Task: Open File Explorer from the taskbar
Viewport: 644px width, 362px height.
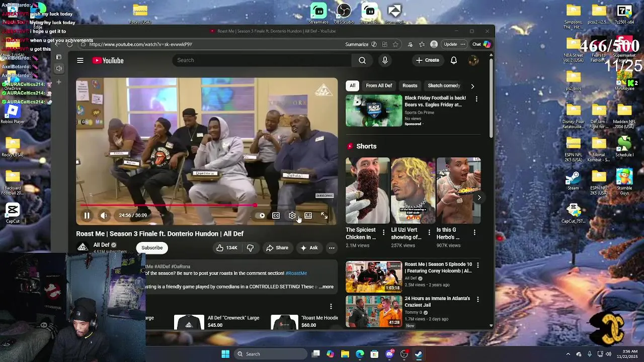Action: point(345,354)
